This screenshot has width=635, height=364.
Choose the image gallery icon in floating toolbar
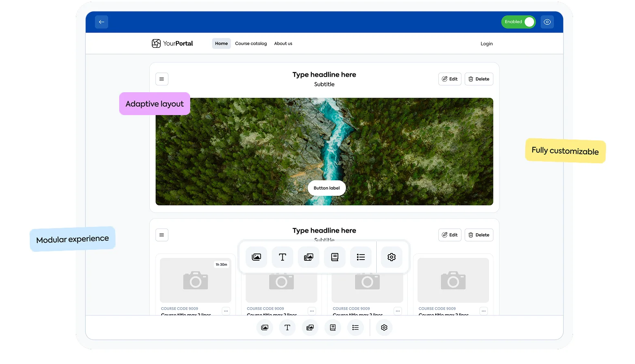pos(309,257)
